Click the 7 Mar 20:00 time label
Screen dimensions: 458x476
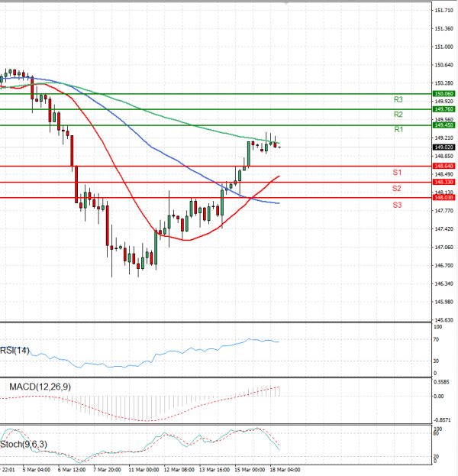pyautogui.click(x=107, y=470)
